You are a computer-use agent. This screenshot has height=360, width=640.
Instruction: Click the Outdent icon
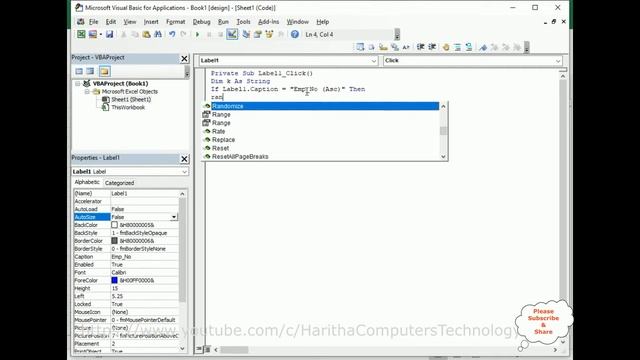click(x=432, y=47)
